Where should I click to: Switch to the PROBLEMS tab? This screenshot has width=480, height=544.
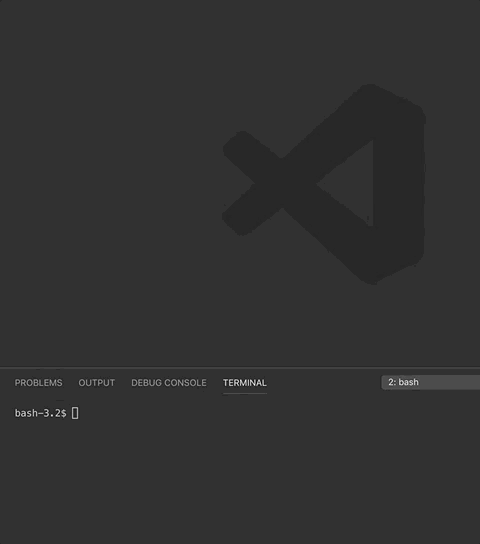coord(38,383)
